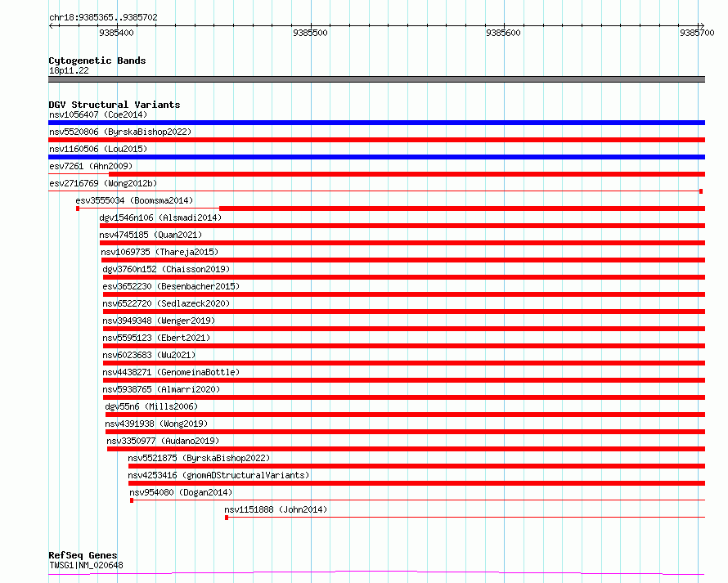The width and height of the screenshot is (728, 583).
Task: Open variant nsv5938765 (Almarri2020) label
Action: tap(161, 389)
